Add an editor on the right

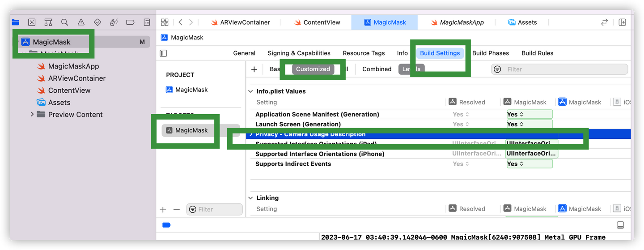[622, 22]
